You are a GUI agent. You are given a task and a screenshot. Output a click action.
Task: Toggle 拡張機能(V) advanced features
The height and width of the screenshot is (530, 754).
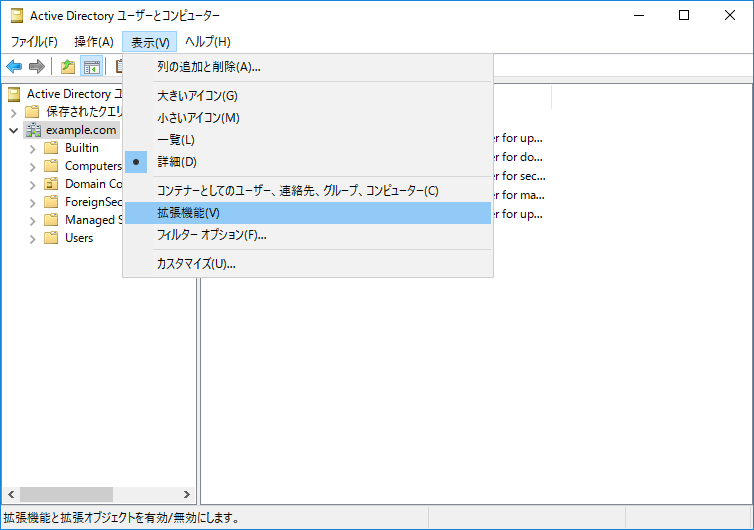pyautogui.click(x=308, y=213)
